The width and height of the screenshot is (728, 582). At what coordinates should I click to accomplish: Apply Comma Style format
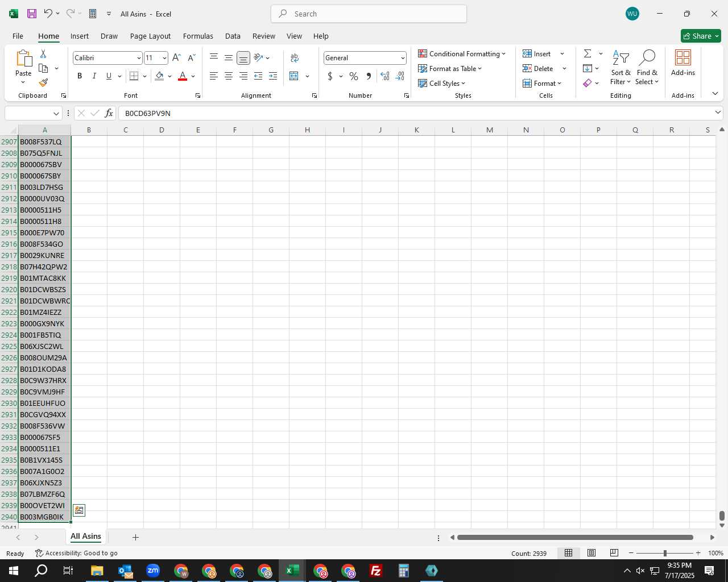pos(369,76)
